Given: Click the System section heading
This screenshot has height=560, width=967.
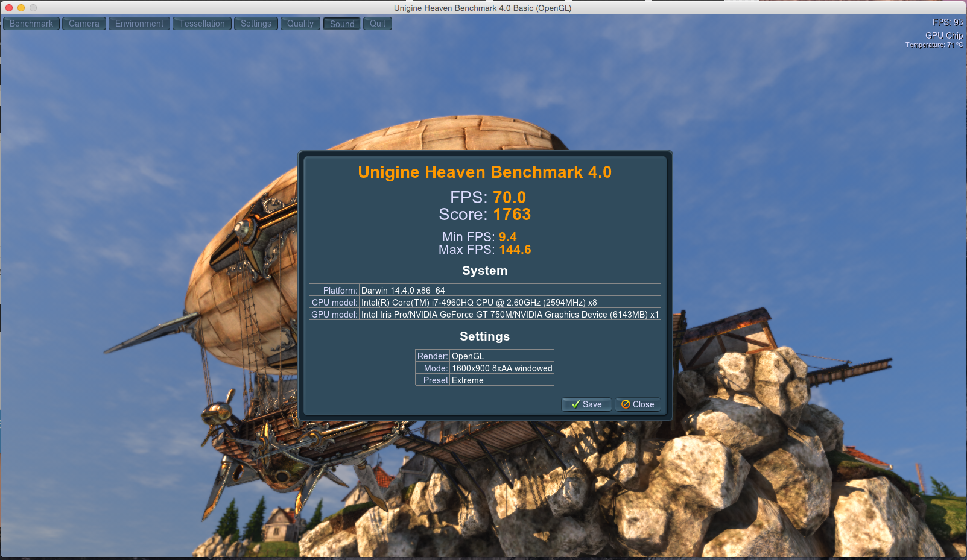Looking at the screenshot, I should click(485, 271).
